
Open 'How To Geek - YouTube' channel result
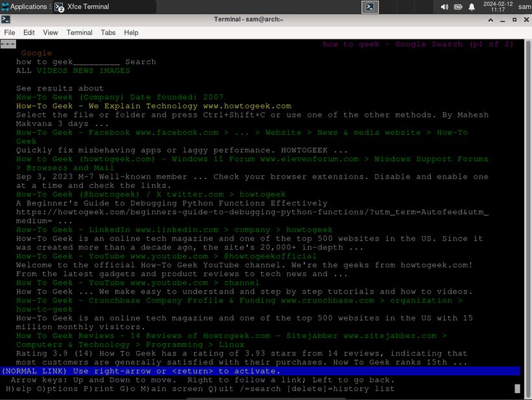(x=138, y=283)
